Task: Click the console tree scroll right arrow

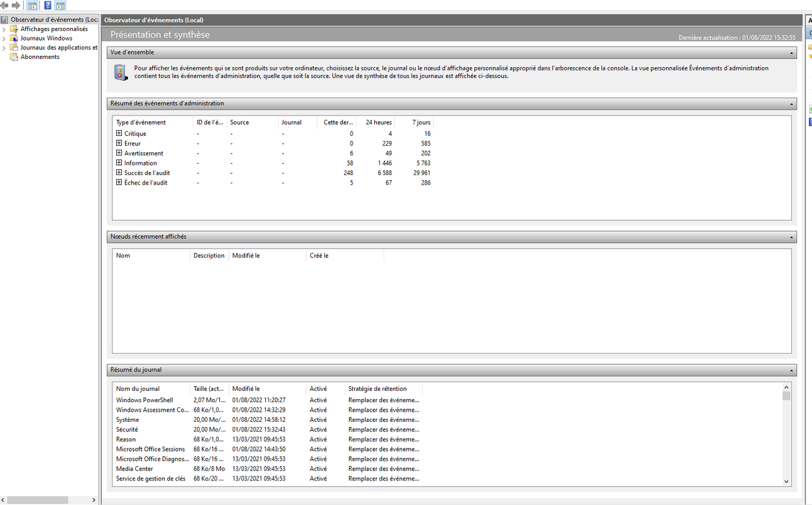Action: pos(94,500)
